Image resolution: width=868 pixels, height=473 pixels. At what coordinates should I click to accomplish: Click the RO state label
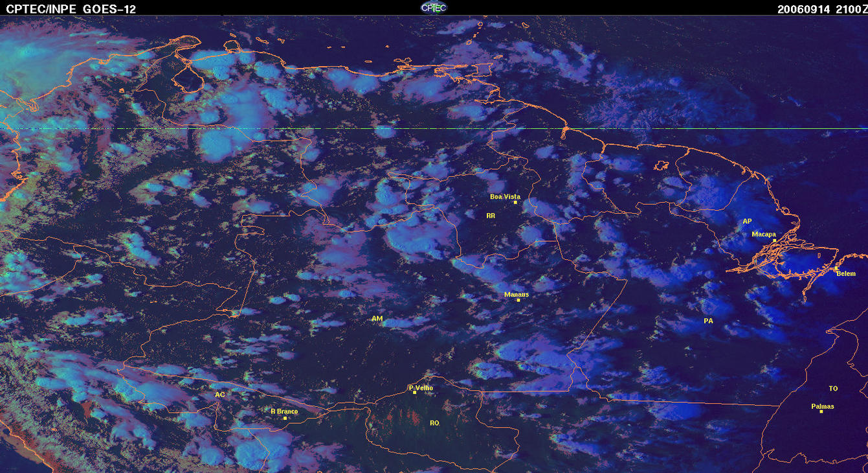(434, 423)
